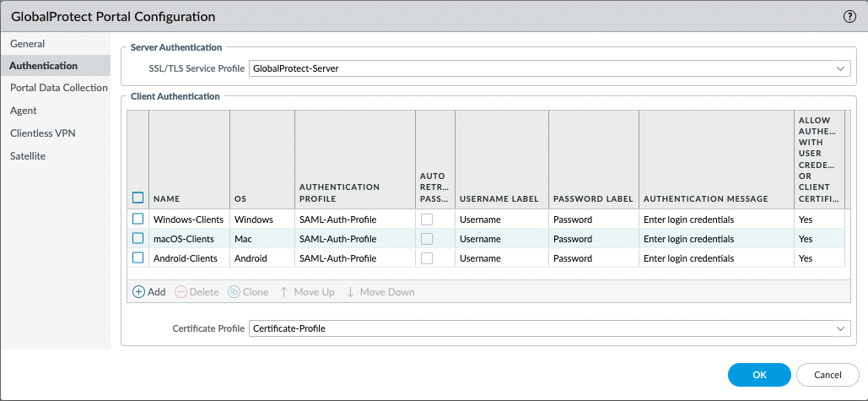Click the Move Down arrow
The height and width of the screenshot is (401, 868).
pos(350,292)
